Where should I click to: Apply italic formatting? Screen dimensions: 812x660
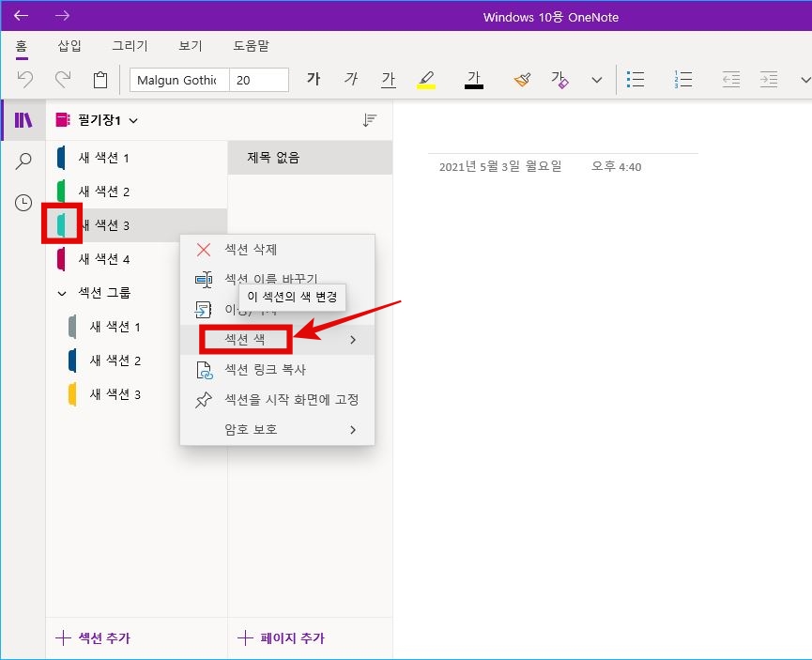click(351, 79)
